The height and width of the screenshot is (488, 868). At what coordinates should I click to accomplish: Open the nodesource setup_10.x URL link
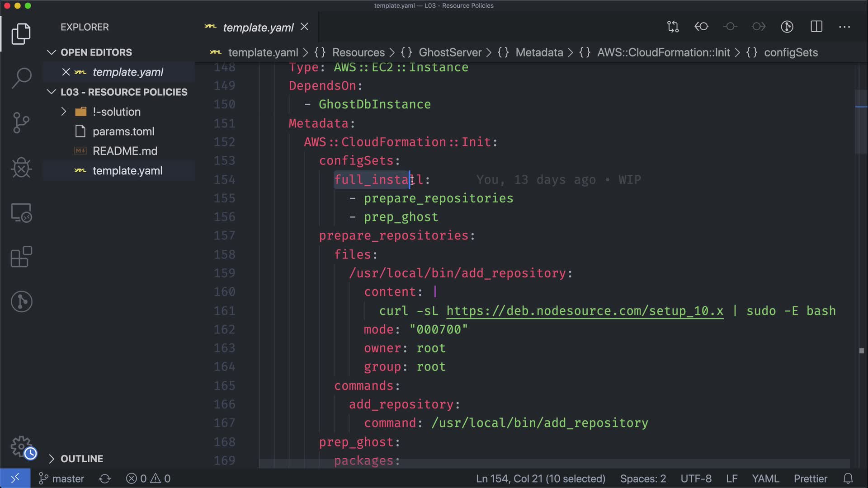tap(585, 311)
